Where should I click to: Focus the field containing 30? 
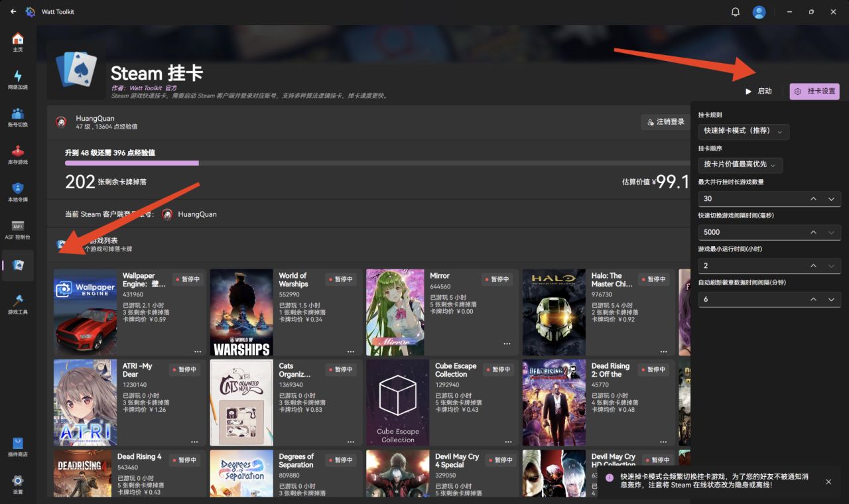[x=769, y=199]
